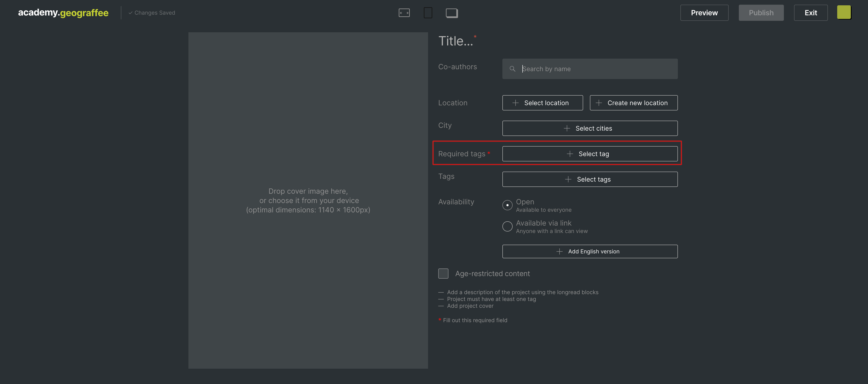Switch to the tablet preview icon
Screen dimensions: 868x384
[451, 13]
